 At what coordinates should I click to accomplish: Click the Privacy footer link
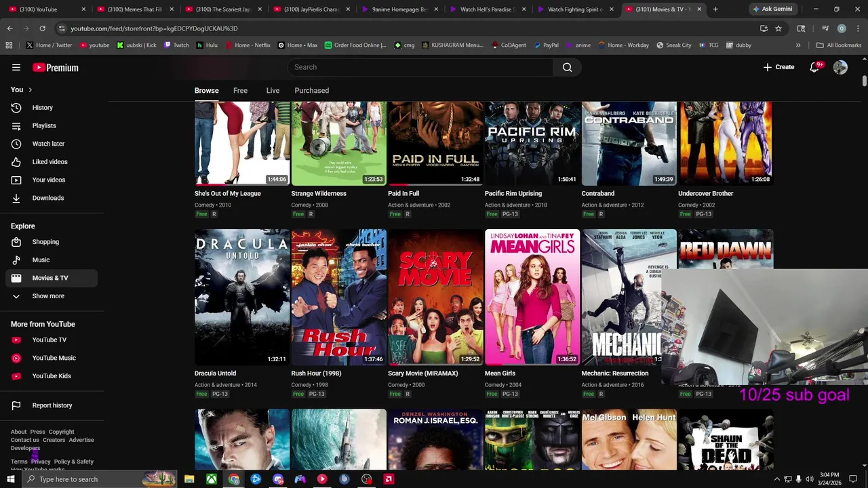click(41, 462)
